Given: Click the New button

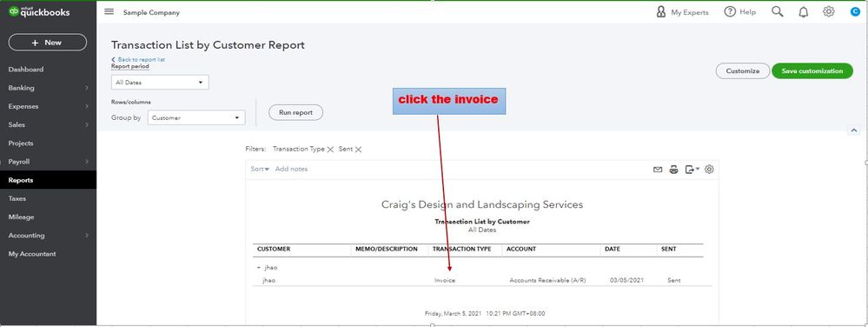Looking at the screenshot, I should (47, 43).
